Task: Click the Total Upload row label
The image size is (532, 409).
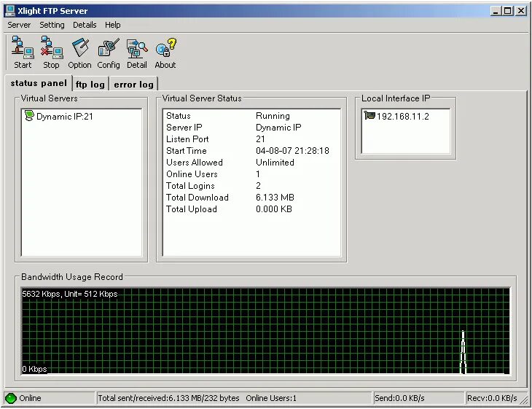Action: coord(192,209)
